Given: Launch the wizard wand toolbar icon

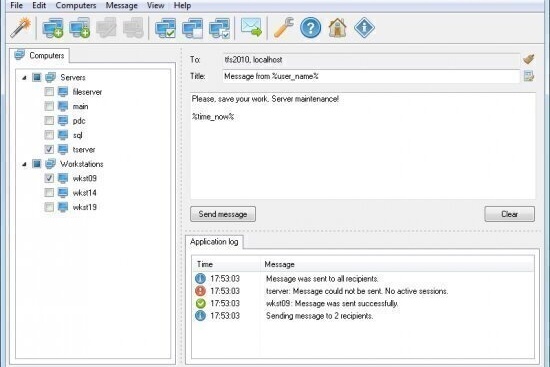Looking at the screenshot, I should 20,28.
